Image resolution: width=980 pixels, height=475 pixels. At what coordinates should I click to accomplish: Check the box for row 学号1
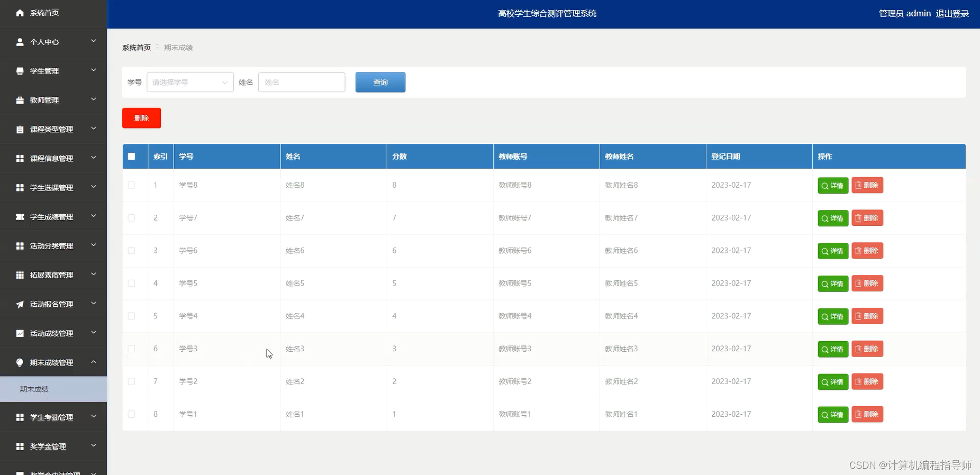tap(132, 415)
